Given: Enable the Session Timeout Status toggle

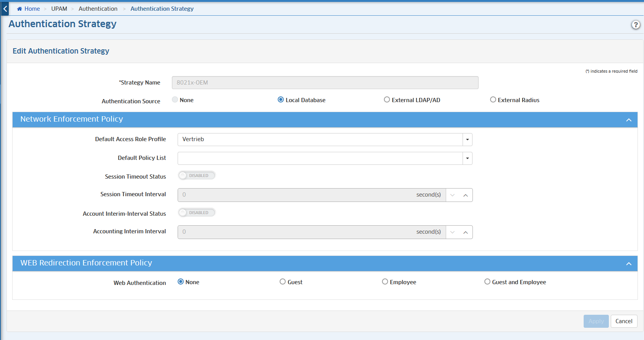Looking at the screenshot, I should pos(197,176).
